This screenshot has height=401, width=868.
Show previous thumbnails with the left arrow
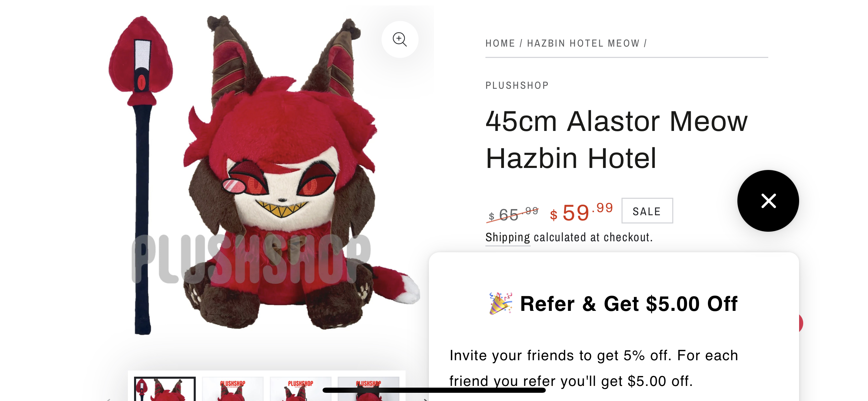coord(108,399)
